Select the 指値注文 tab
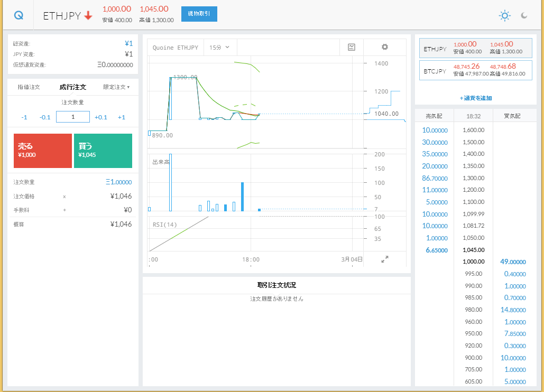544x392 pixels. tap(29, 87)
